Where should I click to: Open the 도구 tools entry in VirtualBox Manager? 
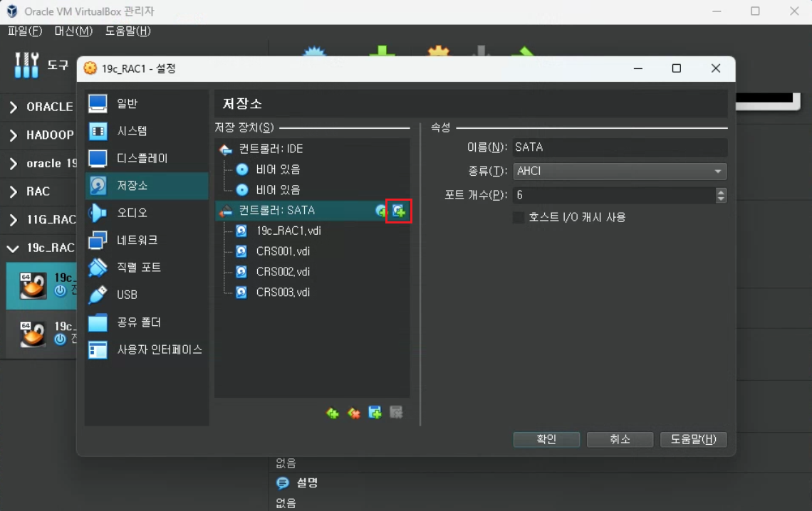coord(41,65)
